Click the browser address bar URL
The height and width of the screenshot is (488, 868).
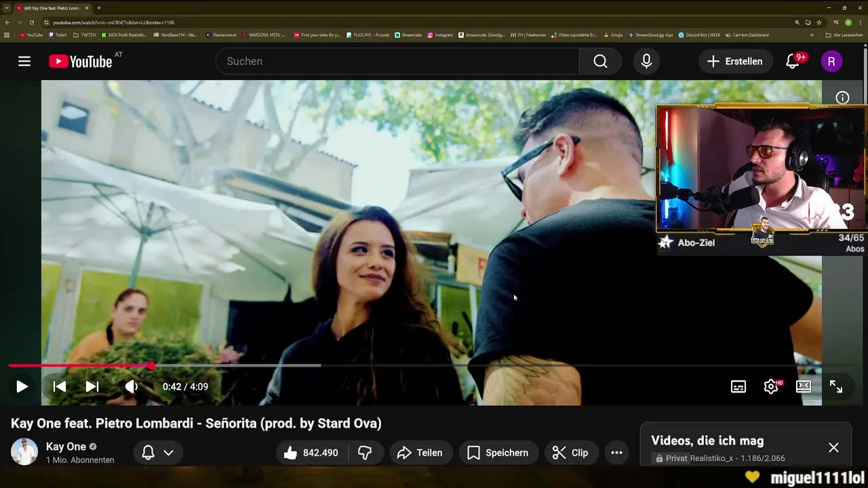[x=113, y=22]
